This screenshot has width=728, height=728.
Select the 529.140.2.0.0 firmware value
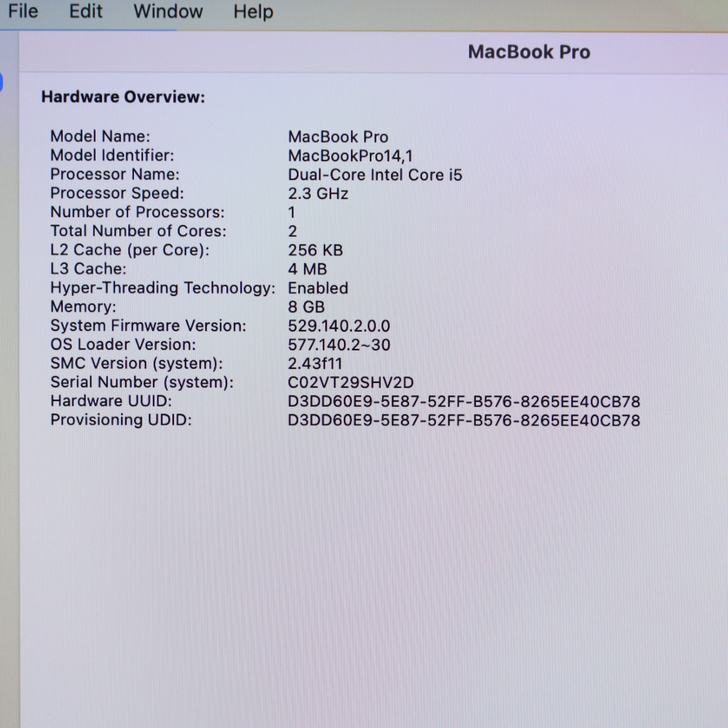(x=339, y=326)
